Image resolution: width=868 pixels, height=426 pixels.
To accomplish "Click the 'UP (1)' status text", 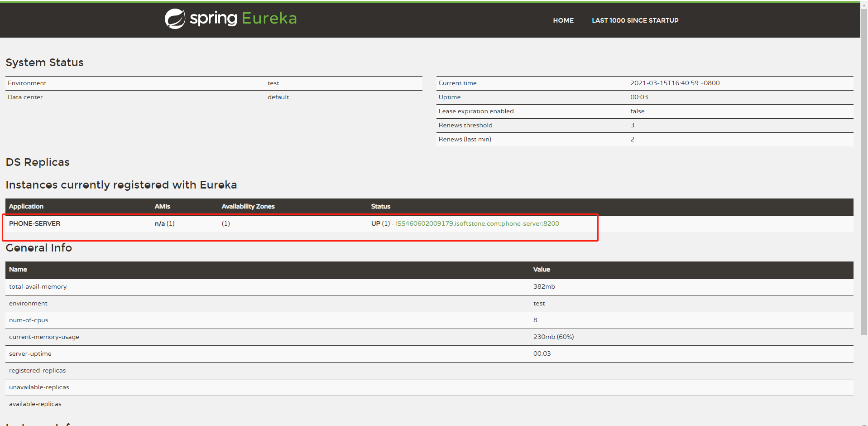I will coord(380,223).
